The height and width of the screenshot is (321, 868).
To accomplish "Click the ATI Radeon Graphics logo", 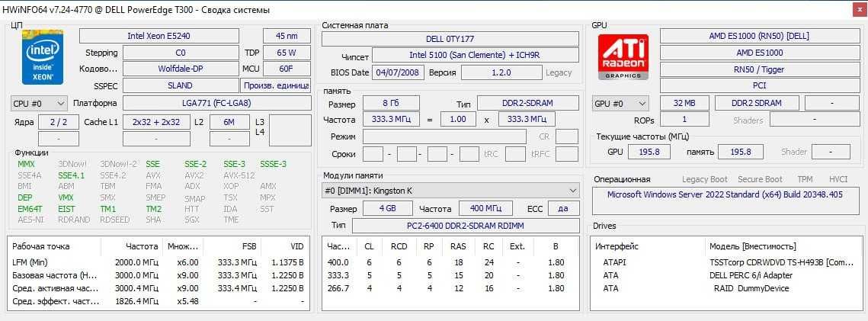I will tap(623, 57).
